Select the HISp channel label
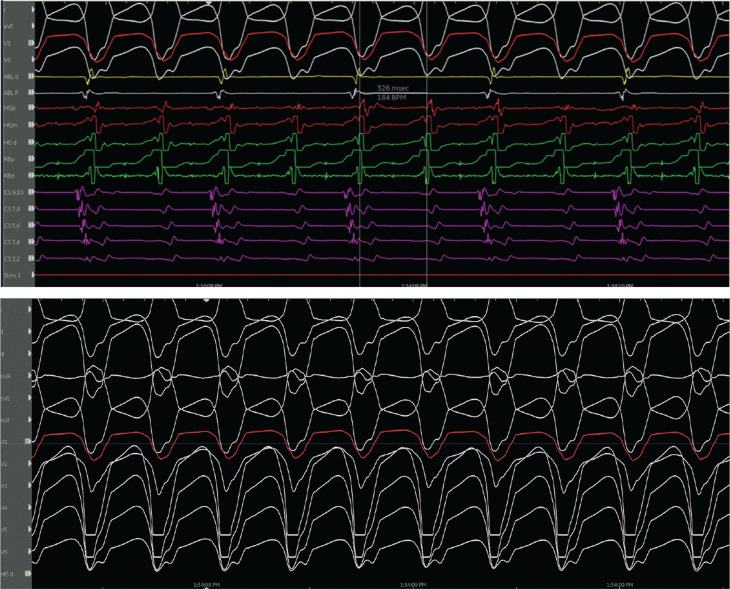 coord(10,108)
